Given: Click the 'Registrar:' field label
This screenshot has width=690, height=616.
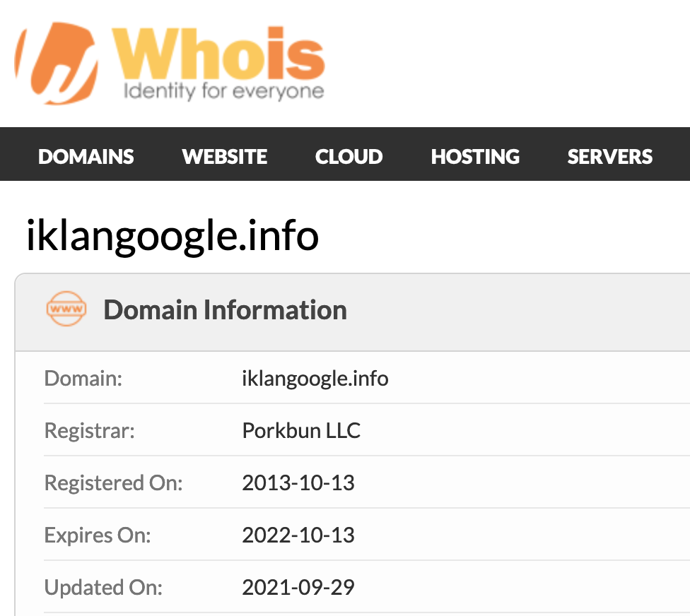Looking at the screenshot, I should [89, 431].
